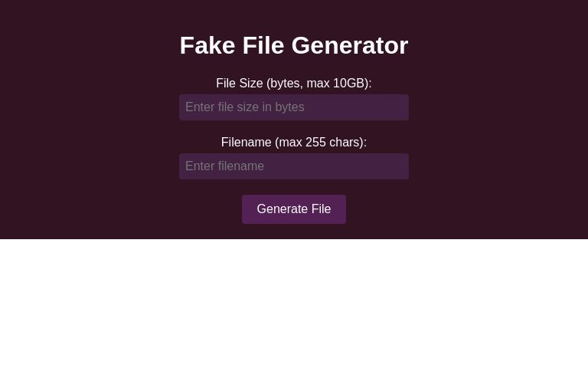Click the right end of the file size input

(x=400, y=107)
